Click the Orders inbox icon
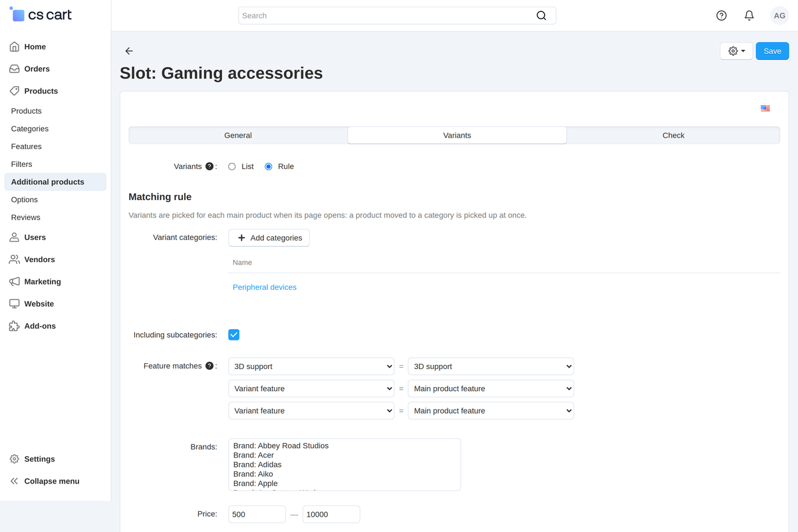 (15, 68)
